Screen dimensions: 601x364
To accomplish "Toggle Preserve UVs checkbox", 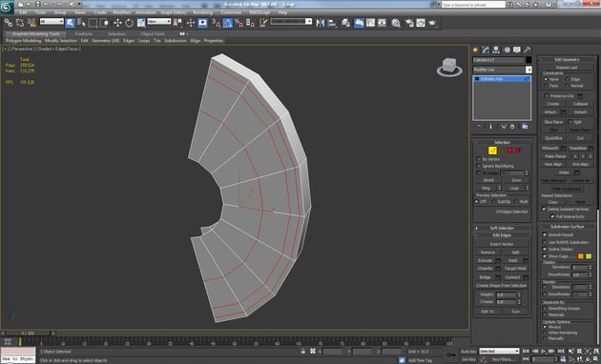I will pyautogui.click(x=547, y=95).
